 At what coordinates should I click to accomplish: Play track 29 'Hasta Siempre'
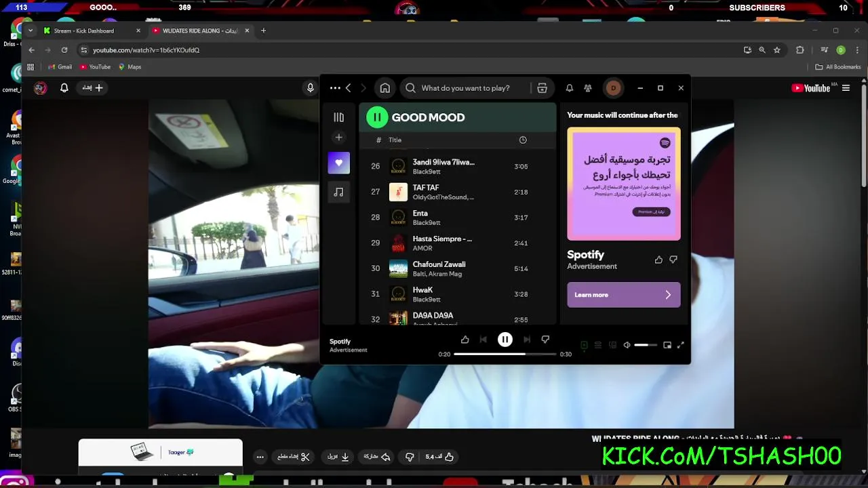pyautogui.click(x=457, y=243)
